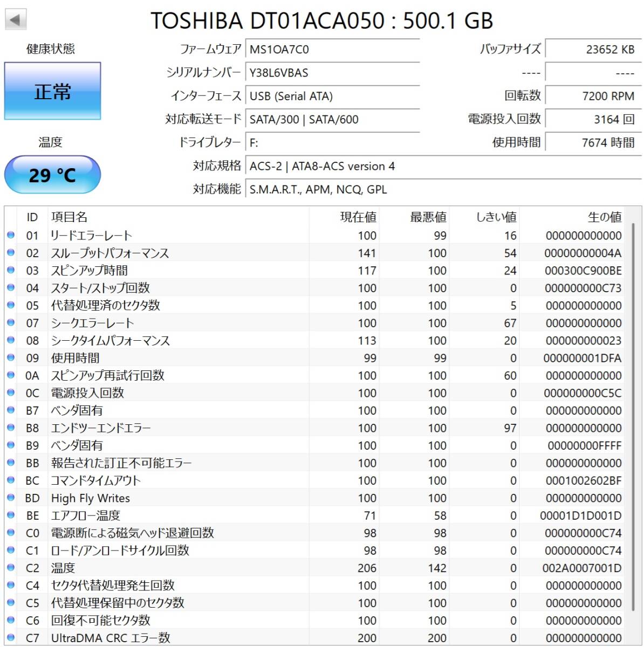Click the しきい値 column header
The width and height of the screenshot is (644, 647).
tap(484, 217)
